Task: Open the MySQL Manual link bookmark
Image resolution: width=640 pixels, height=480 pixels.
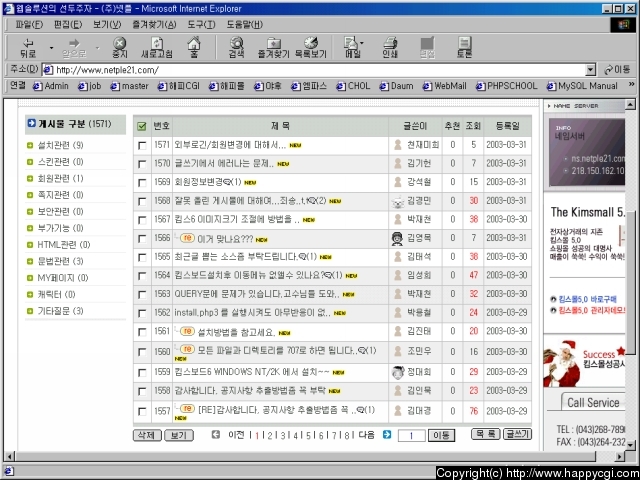Action: point(582,86)
